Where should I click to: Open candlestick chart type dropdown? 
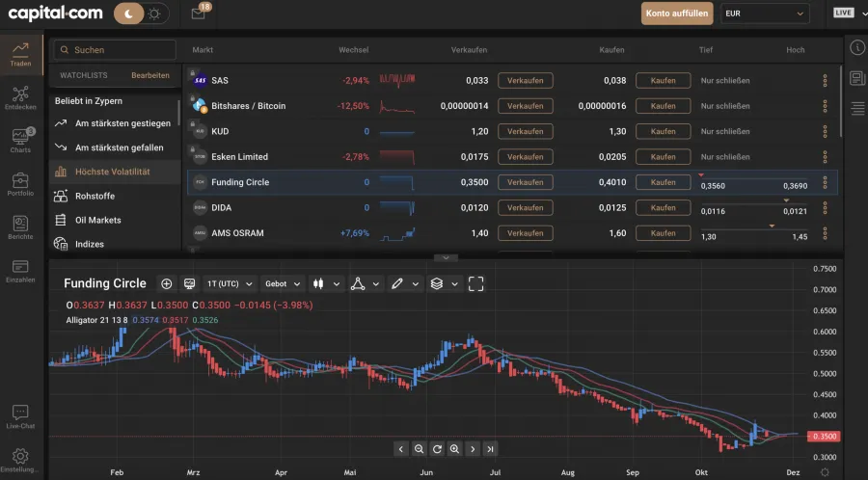point(326,283)
